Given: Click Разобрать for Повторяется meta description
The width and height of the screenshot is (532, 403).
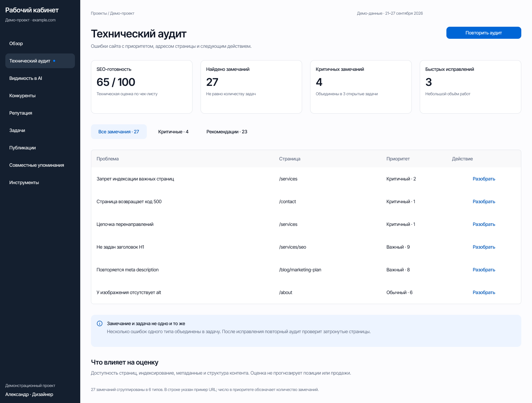Looking at the screenshot, I should click(484, 270).
